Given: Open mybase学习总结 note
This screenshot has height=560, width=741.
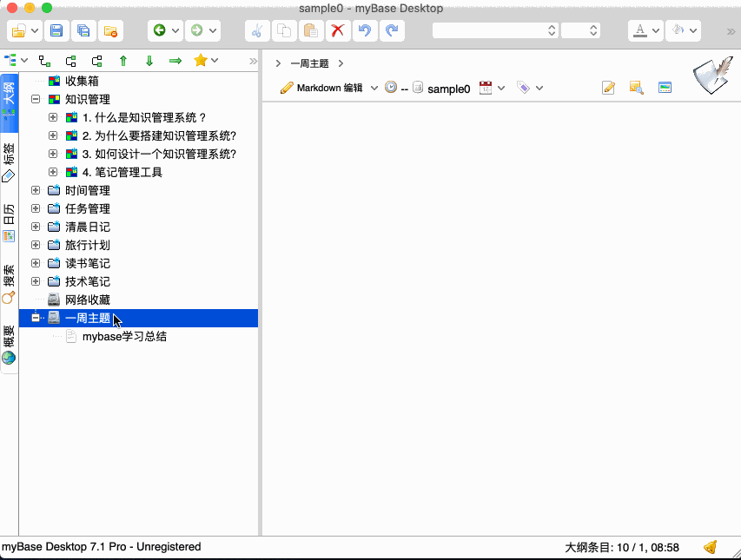Looking at the screenshot, I should (124, 336).
